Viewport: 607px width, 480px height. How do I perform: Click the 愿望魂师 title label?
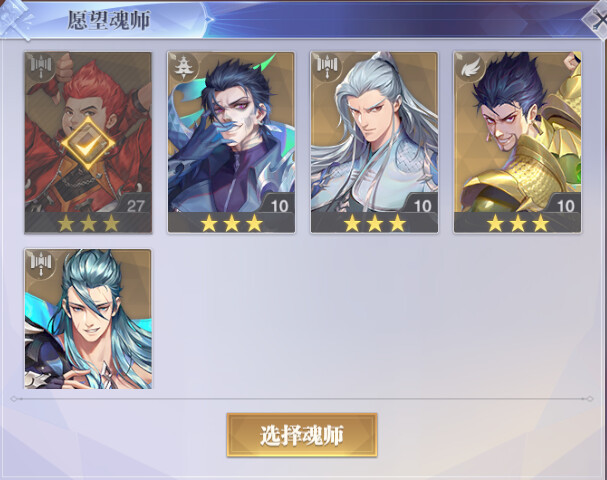click(x=109, y=20)
